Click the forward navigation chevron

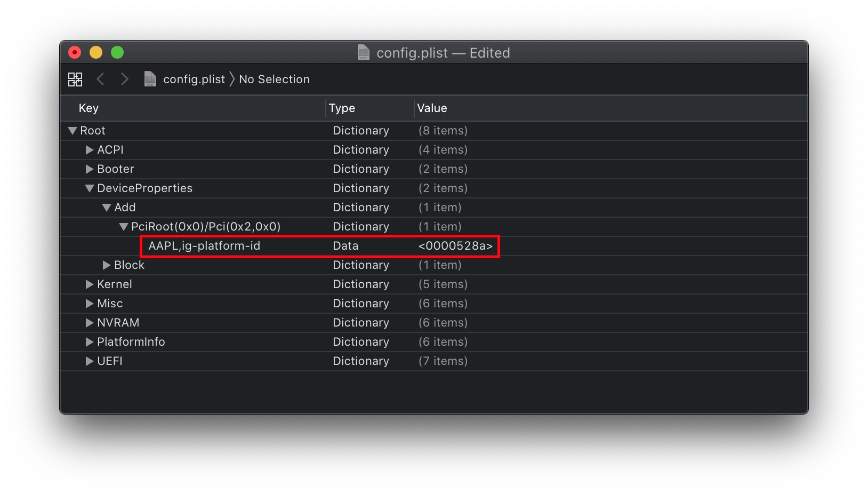tap(124, 79)
